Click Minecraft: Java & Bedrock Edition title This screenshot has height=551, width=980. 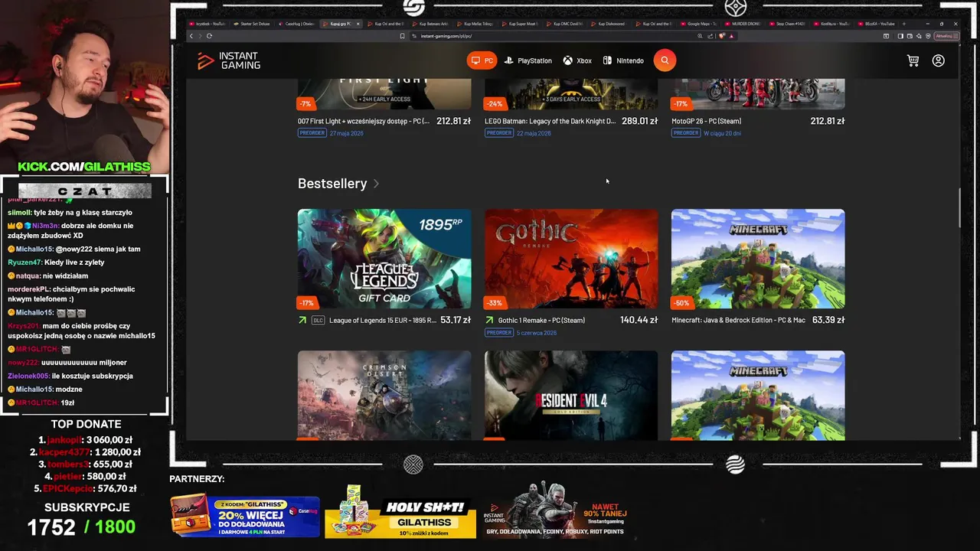pos(738,321)
